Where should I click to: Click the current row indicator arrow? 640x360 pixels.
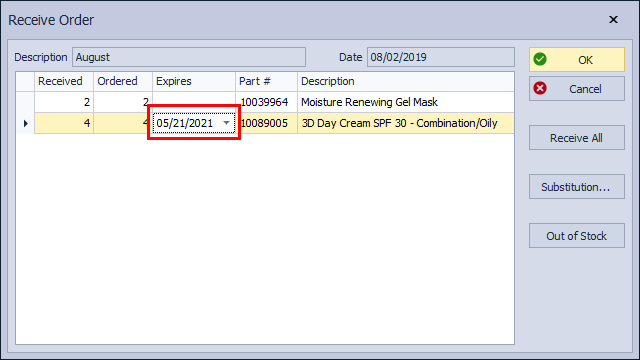click(25, 123)
